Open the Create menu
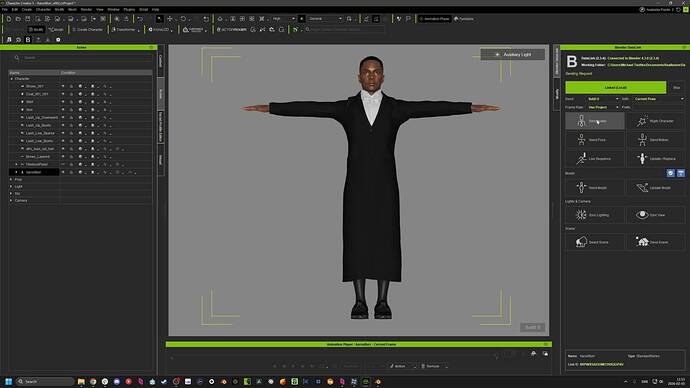This screenshot has width=690, height=388. click(27, 9)
